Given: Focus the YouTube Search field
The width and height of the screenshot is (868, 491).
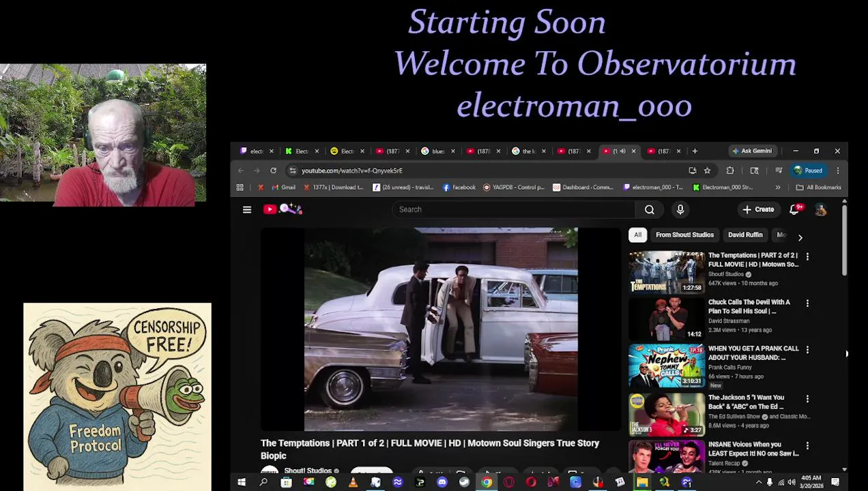Looking at the screenshot, I should click(x=514, y=209).
